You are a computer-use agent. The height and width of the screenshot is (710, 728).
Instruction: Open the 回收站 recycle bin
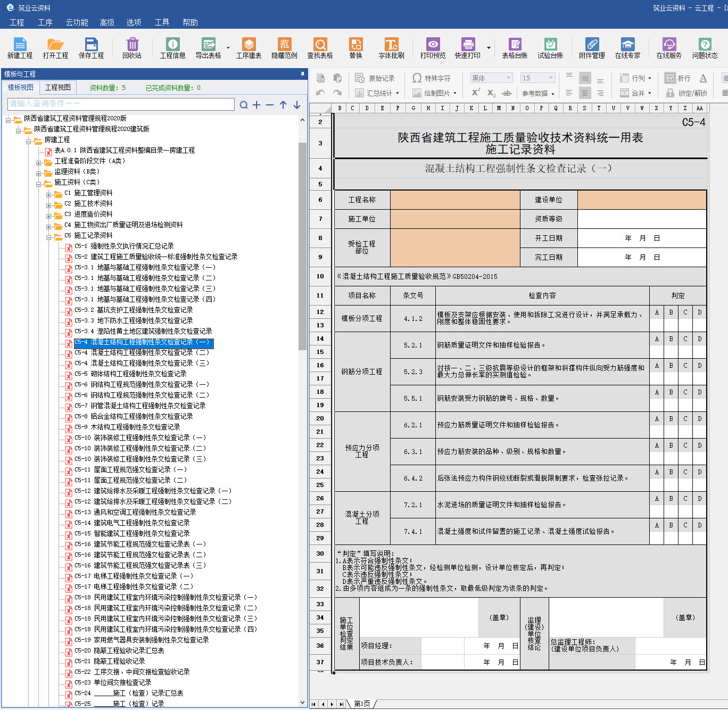tap(132, 48)
